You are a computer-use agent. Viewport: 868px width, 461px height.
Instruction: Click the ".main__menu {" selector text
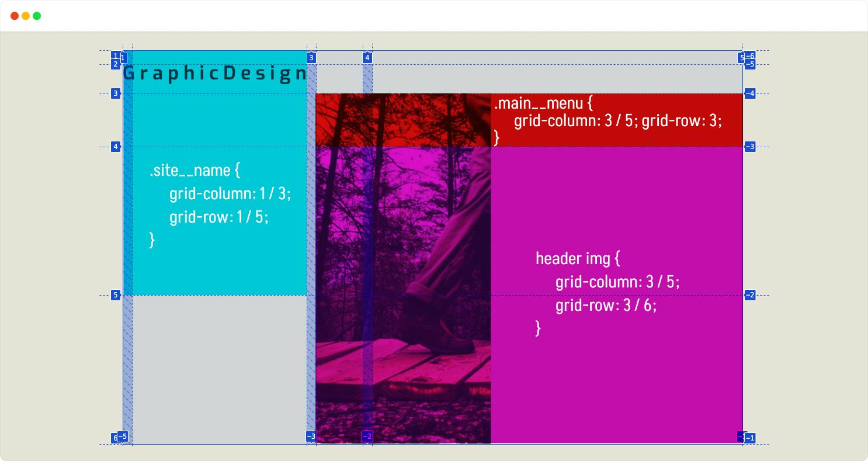(x=543, y=104)
